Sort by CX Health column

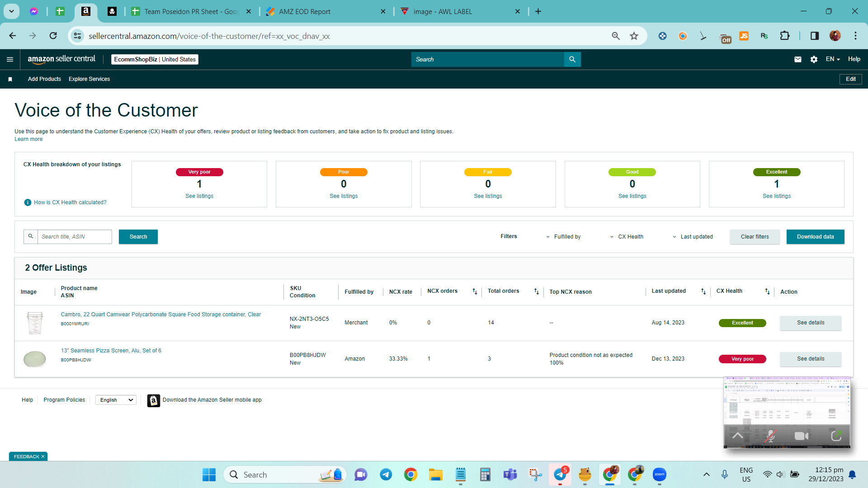767,291
